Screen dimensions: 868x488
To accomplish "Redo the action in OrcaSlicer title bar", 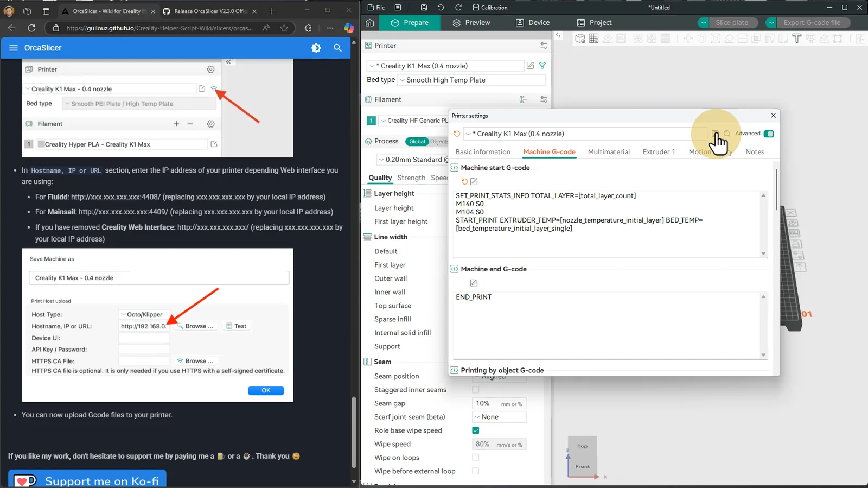I will click(458, 8).
